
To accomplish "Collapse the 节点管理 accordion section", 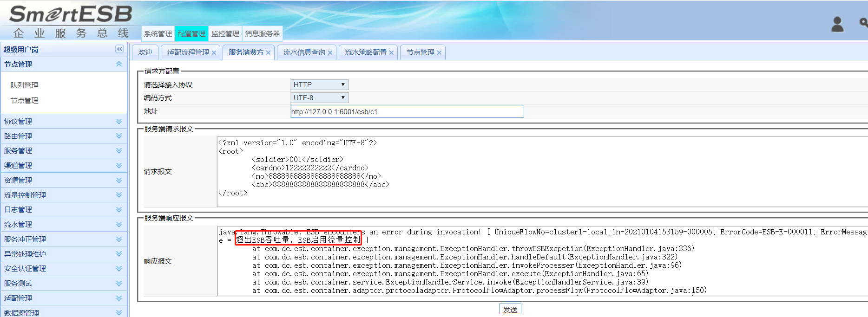I will (x=119, y=64).
